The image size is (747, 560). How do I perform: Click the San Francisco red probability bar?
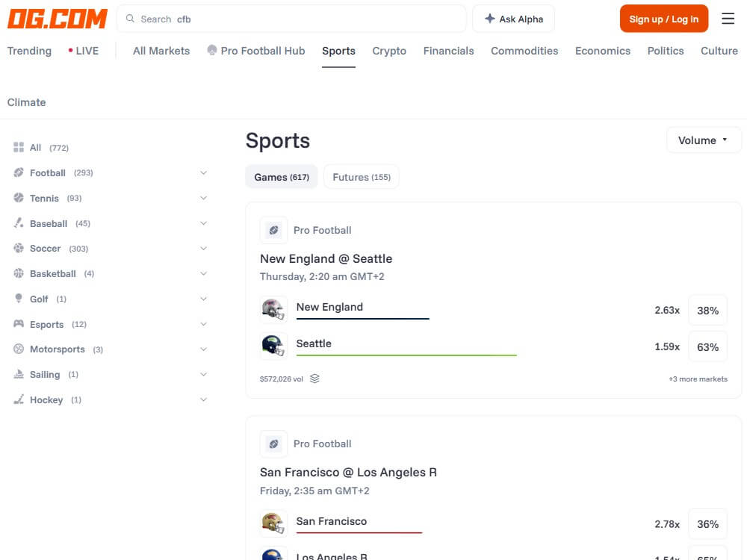click(x=359, y=532)
